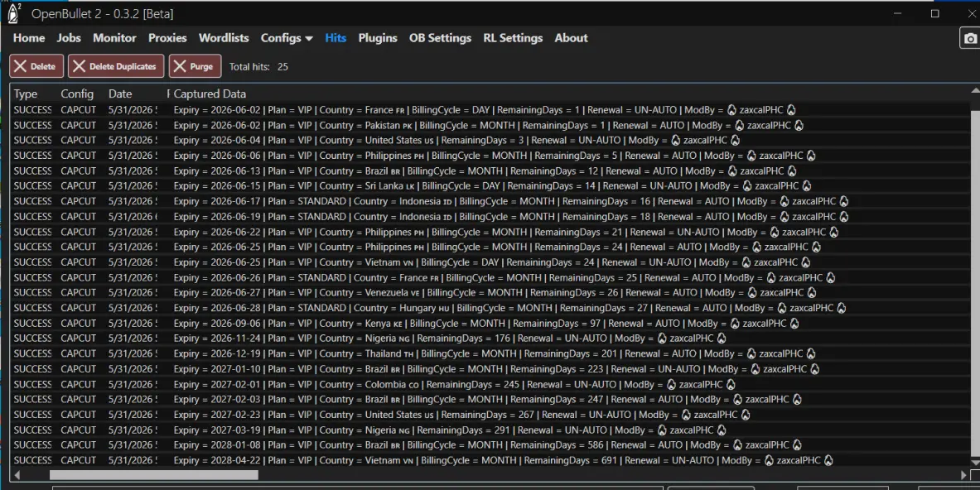
Task: Open OB Settings
Action: click(x=440, y=38)
